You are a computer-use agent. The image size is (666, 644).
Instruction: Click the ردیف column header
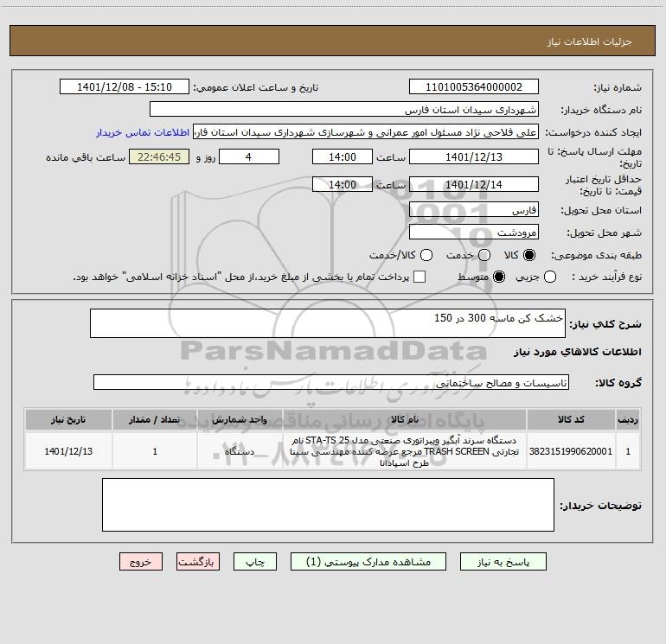(628, 419)
